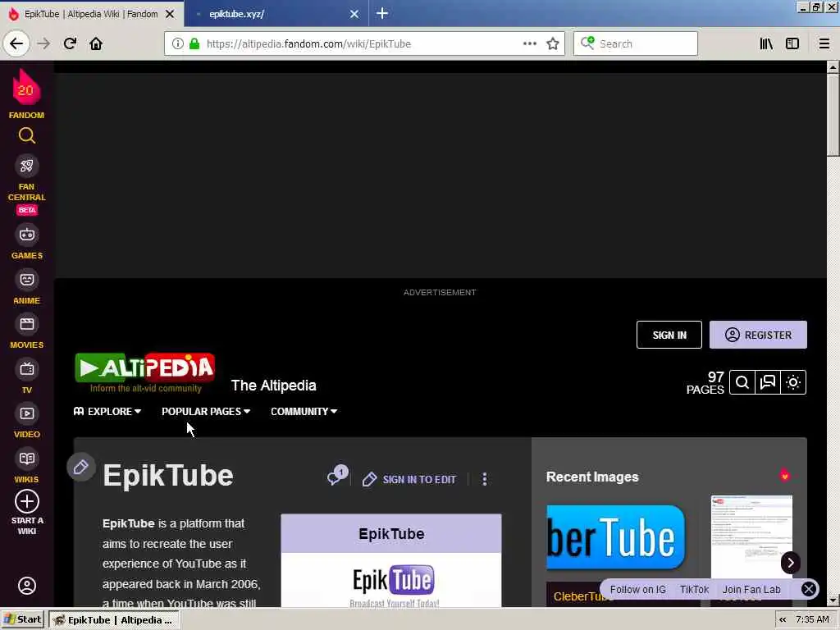This screenshot has height=630, width=840.
Task: Show sidebars icon in browser toolbar
Action: 792,43
